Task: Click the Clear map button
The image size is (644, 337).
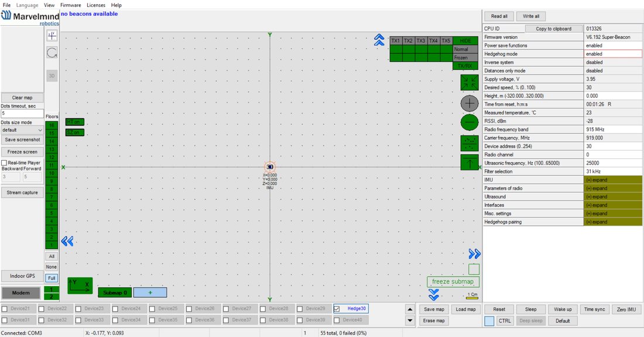Action: click(x=22, y=98)
